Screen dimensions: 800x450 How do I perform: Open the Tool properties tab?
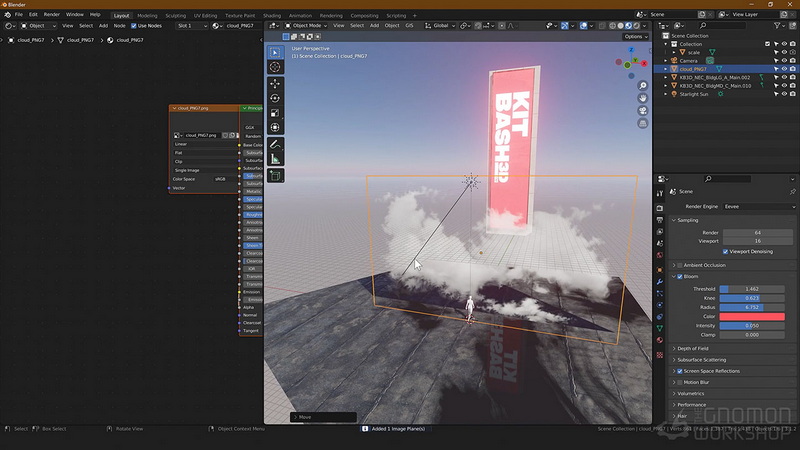tap(660, 193)
